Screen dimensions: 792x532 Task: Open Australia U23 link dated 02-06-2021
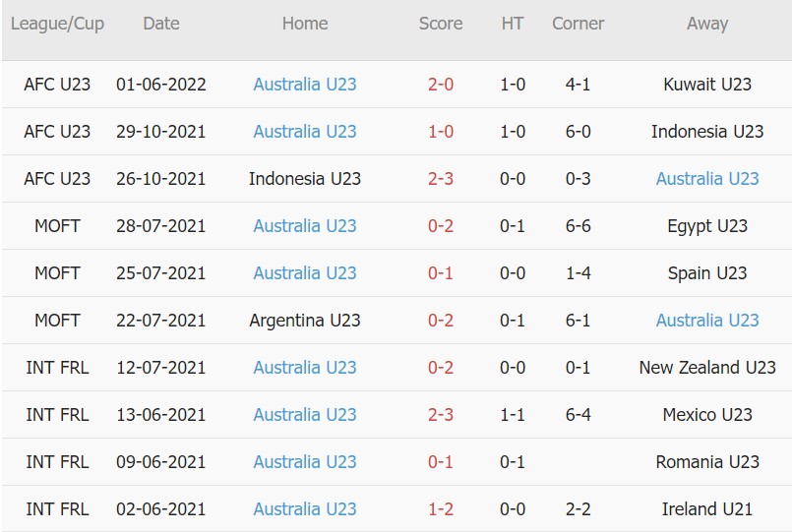(305, 509)
